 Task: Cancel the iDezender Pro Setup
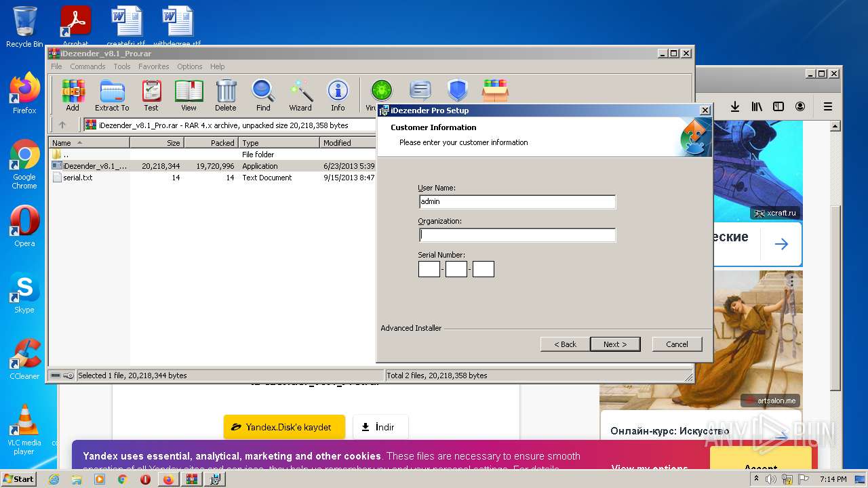click(677, 344)
